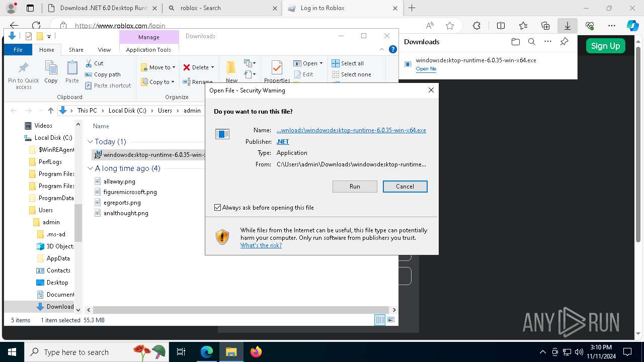Open the File menu in File Explorer
The width and height of the screenshot is (644, 362).
click(18, 50)
